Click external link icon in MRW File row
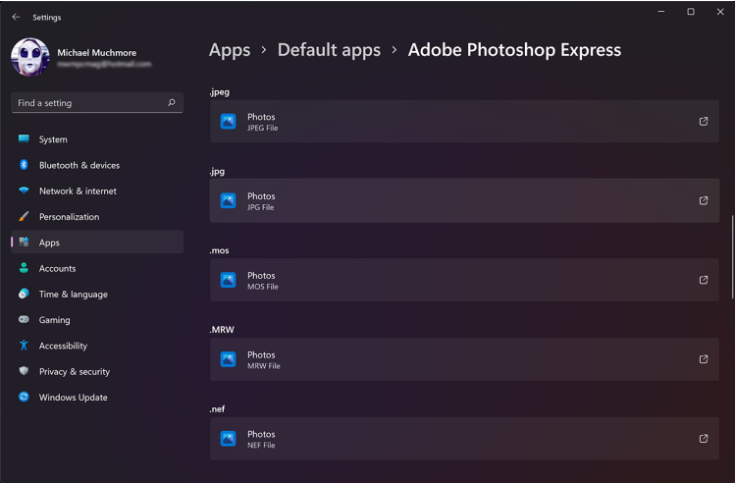Screen dimensions: 735x483 click(704, 359)
